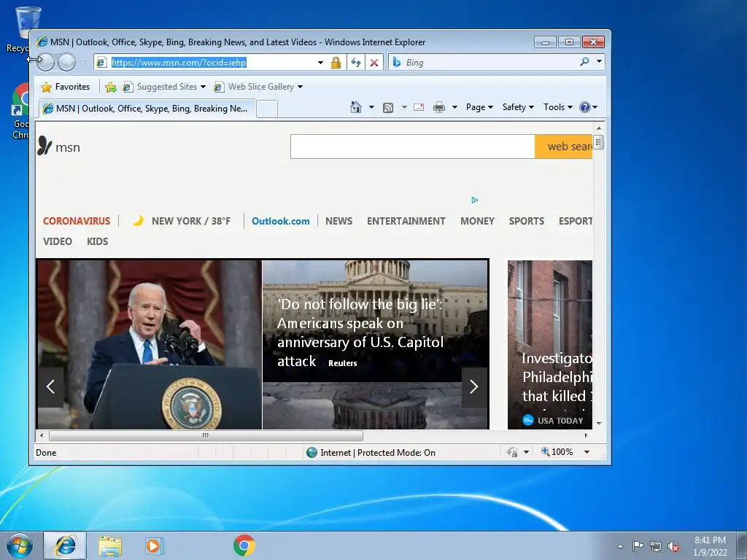This screenshot has height=560, width=747.
Task: Click the red Stop loading icon
Action: [x=374, y=63]
